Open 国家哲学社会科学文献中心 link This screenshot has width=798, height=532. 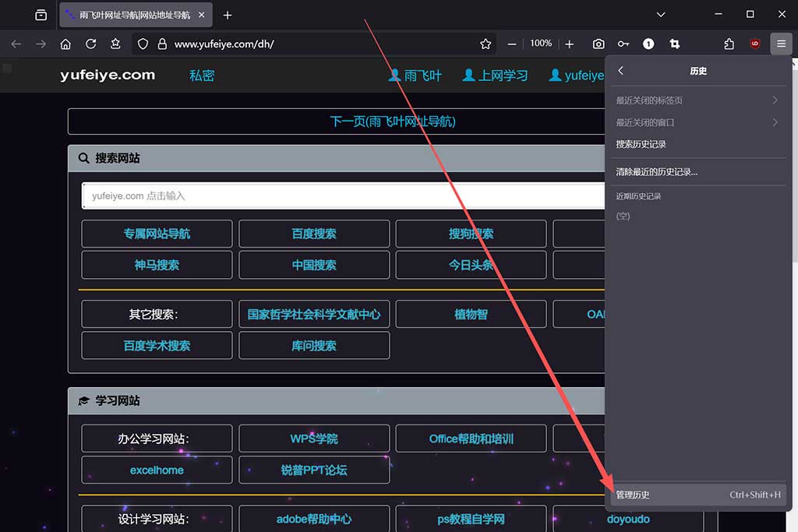click(x=314, y=315)
